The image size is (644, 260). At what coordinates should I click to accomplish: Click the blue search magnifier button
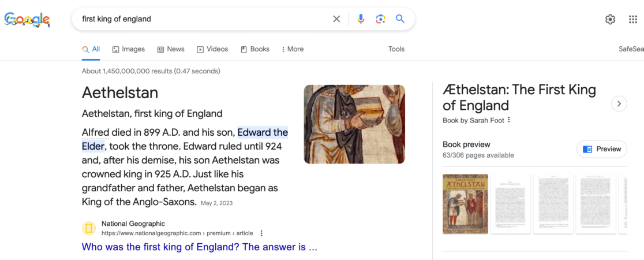400,19
